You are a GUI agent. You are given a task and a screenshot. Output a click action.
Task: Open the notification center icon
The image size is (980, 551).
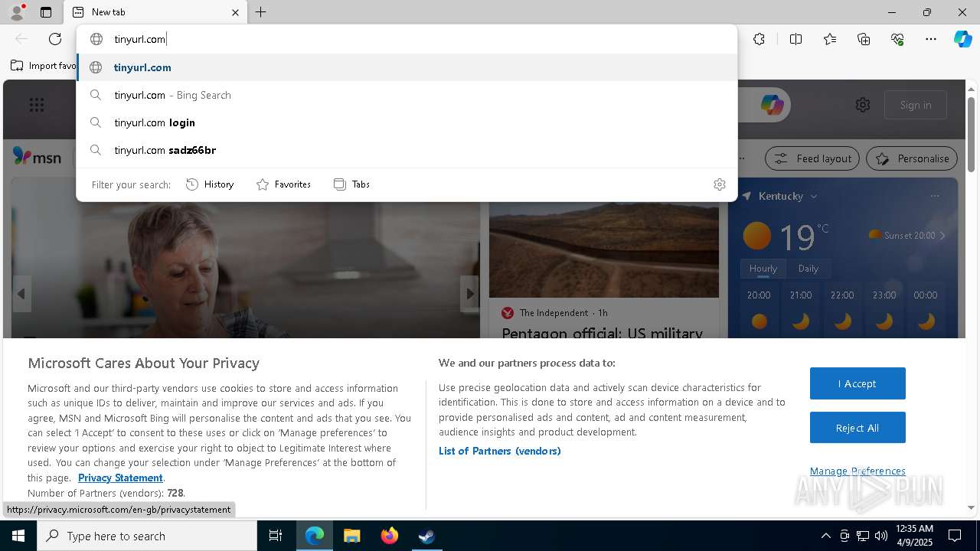(x=955, y=536)
